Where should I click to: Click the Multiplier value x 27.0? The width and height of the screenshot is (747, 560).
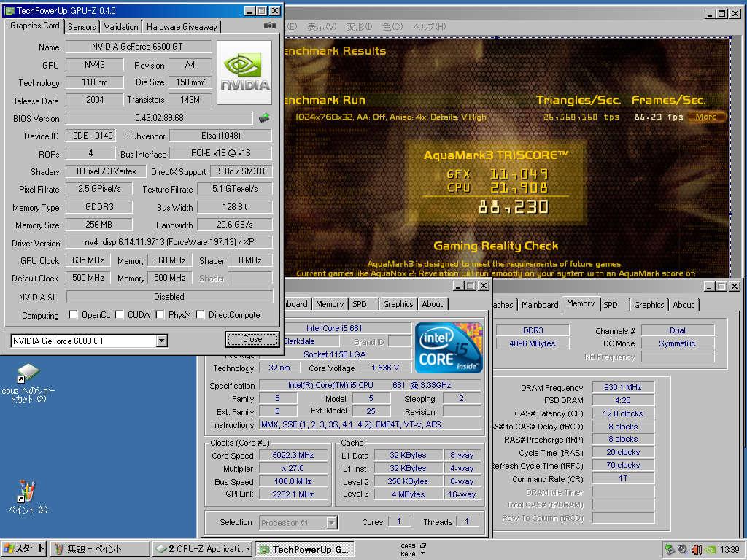coord(293,469)
